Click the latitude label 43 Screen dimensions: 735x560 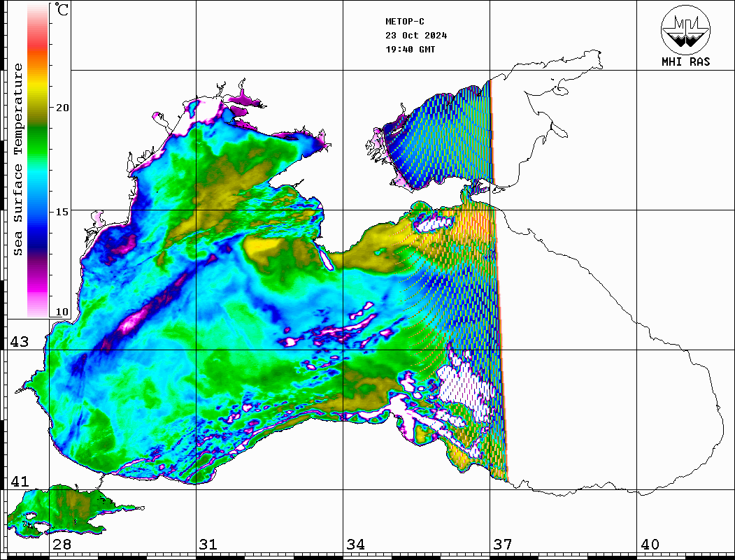pyautogui.click(x=19, y=342)
